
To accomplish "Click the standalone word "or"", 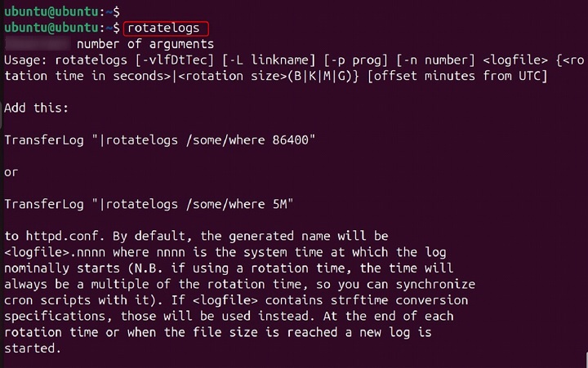I will point(11,172).
